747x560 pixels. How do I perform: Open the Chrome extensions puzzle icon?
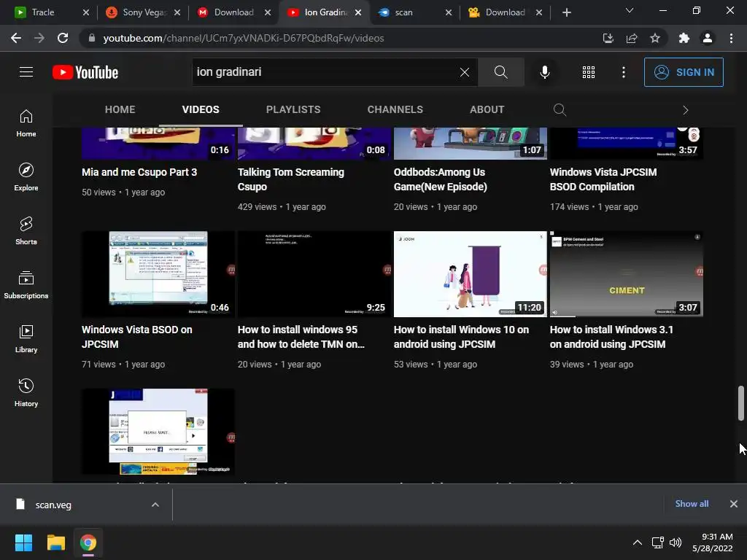click(x=684, y=38)
